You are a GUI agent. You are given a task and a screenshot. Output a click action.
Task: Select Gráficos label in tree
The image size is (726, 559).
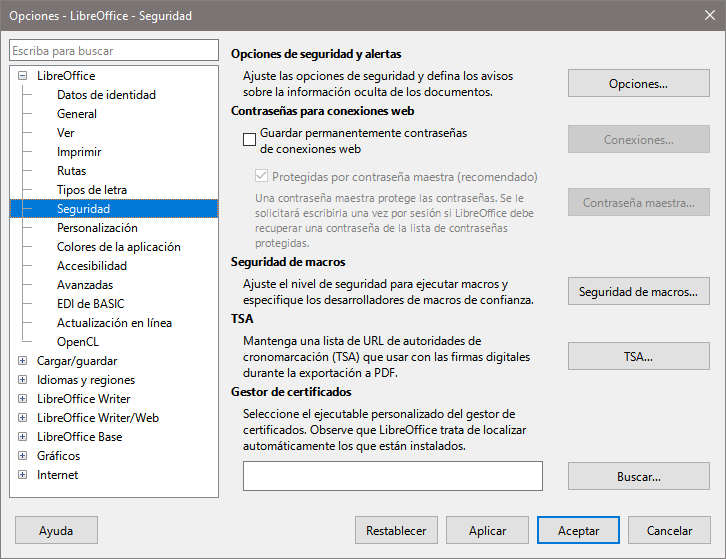coord(58,456)
